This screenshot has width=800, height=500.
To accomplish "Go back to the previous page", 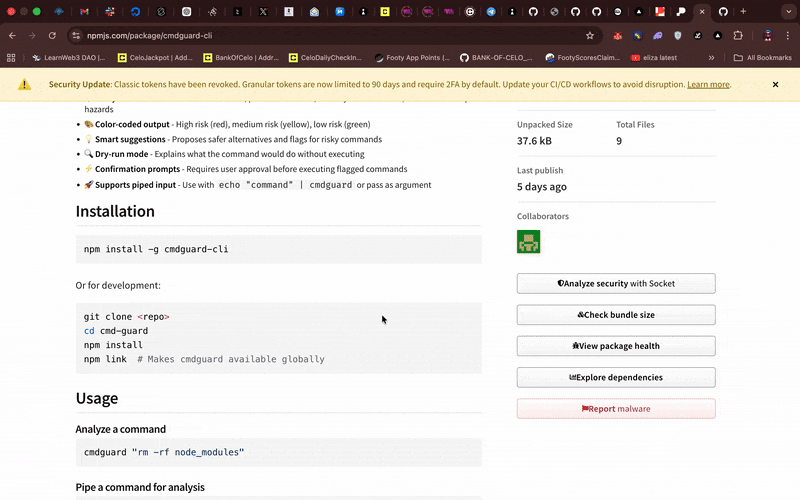I will [12, 35].
